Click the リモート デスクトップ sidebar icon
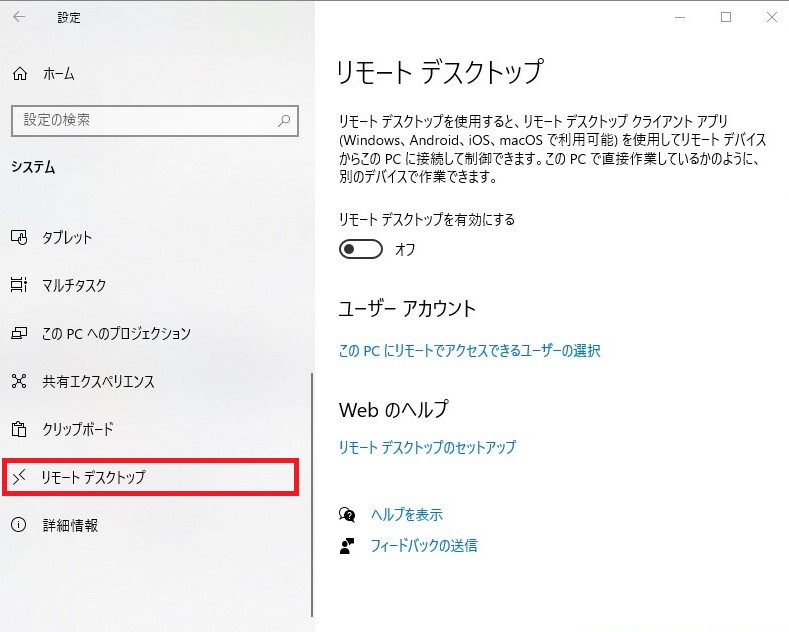Image resolution: width=789 pixels, height=632 pixels. coord(19,477)
